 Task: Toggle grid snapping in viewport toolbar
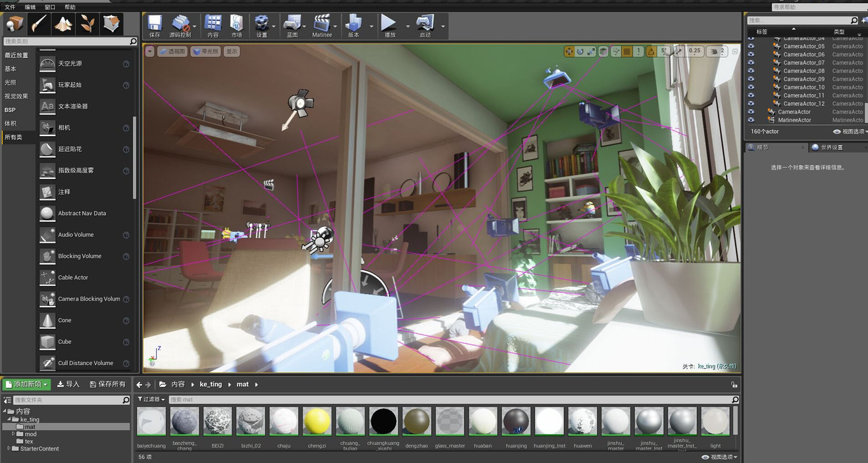click(x=627, y=51)
